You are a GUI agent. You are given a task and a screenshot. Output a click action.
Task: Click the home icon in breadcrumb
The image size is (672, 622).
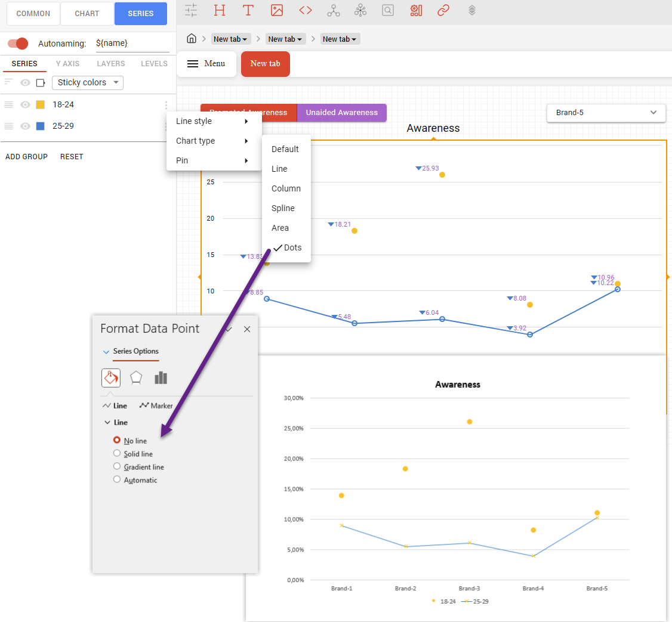(x=192, y=39)
